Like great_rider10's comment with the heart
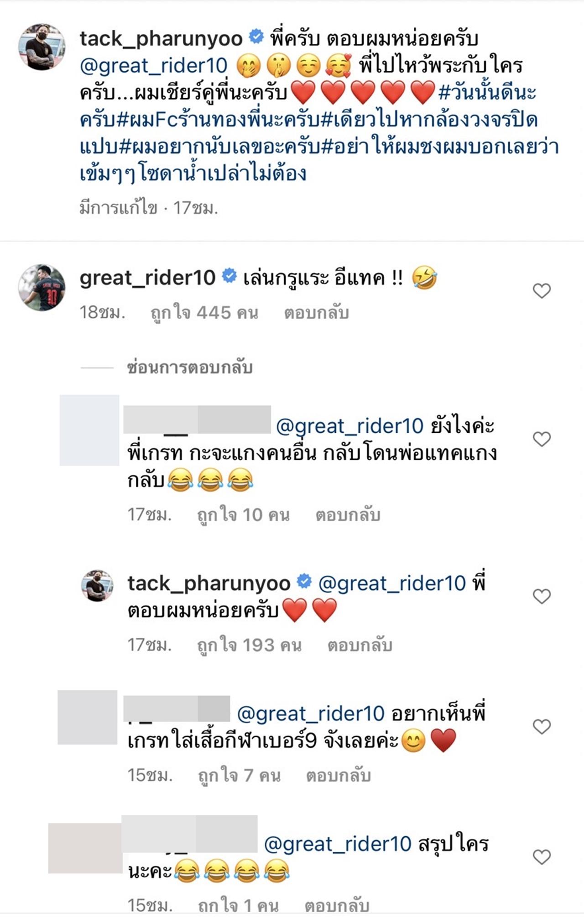 coord(542,291)
